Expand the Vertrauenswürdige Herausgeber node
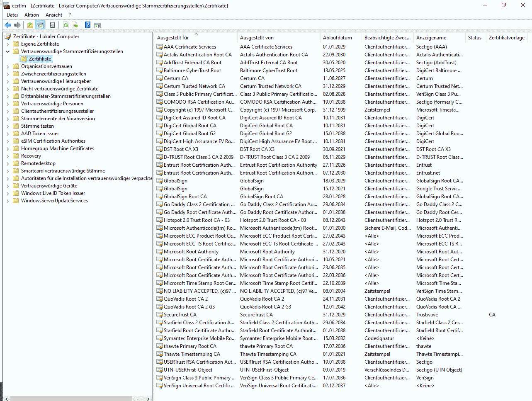The height and width of the screenshot is (401, 532). 8,81
